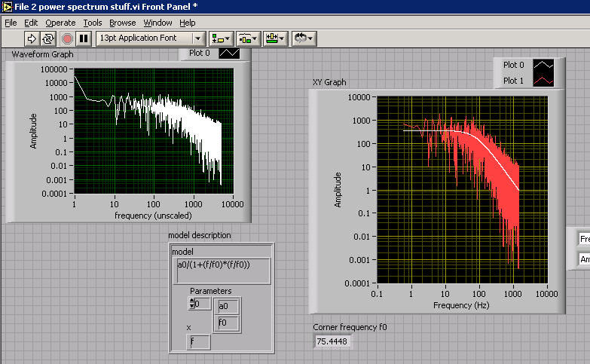Open the Reorder tool
This screenshot has height=364, width=590.
click(304, 38)
